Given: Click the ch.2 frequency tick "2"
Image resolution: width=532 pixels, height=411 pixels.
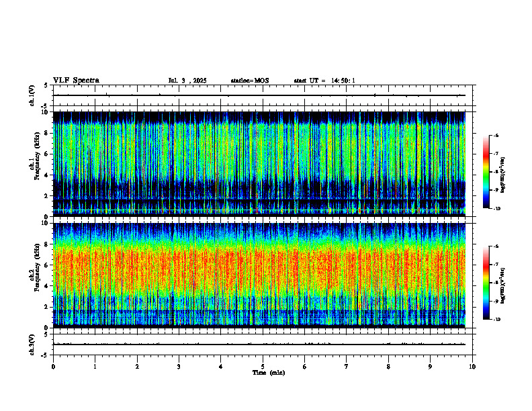Looking at the screenshot, I should point(47,307).
